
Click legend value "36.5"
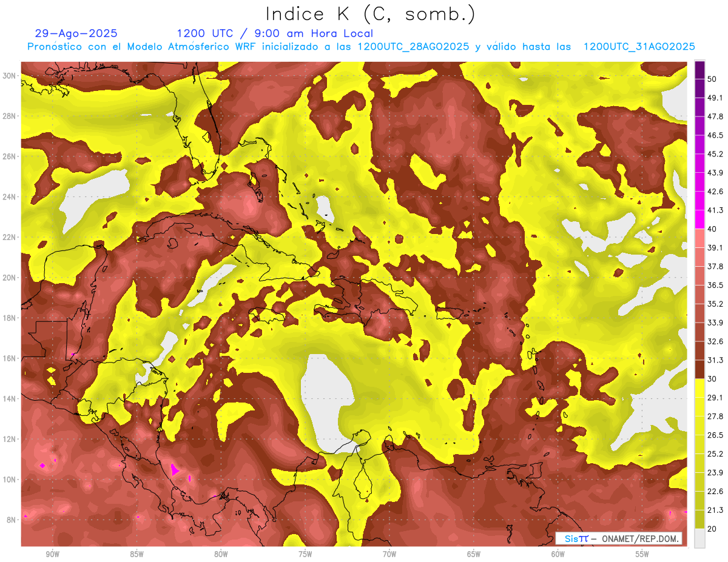[x=715, y=285]
